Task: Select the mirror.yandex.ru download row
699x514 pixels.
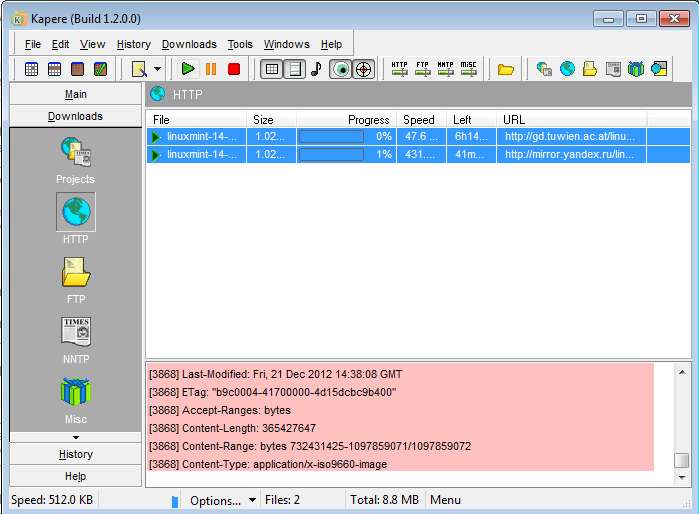Action: point(418,154)
